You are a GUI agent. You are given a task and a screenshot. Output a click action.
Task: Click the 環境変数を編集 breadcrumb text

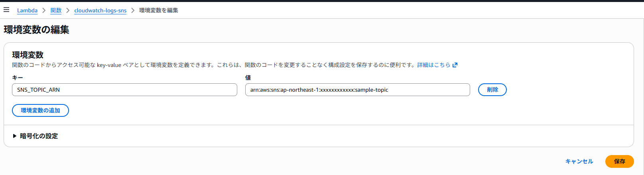(x=158, y=10)
